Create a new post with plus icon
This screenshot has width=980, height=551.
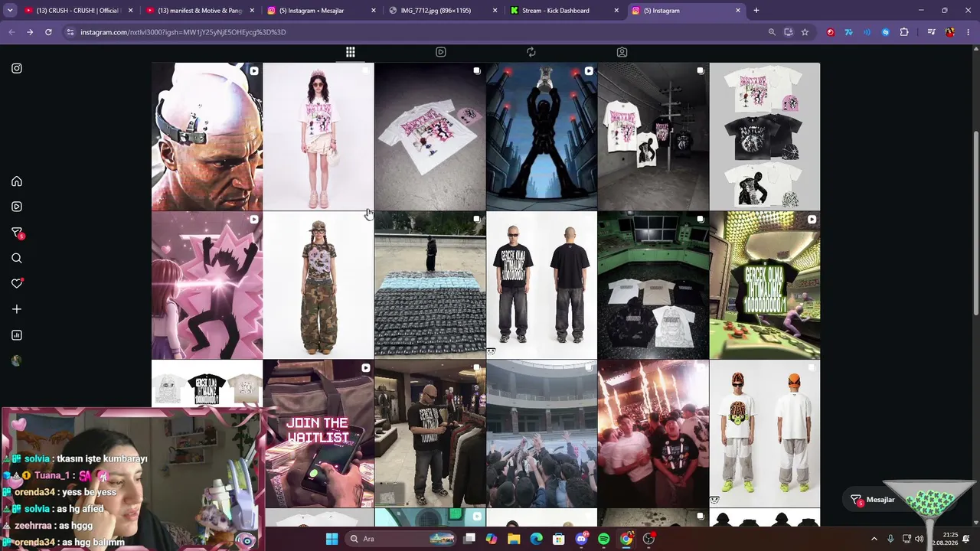17,309
